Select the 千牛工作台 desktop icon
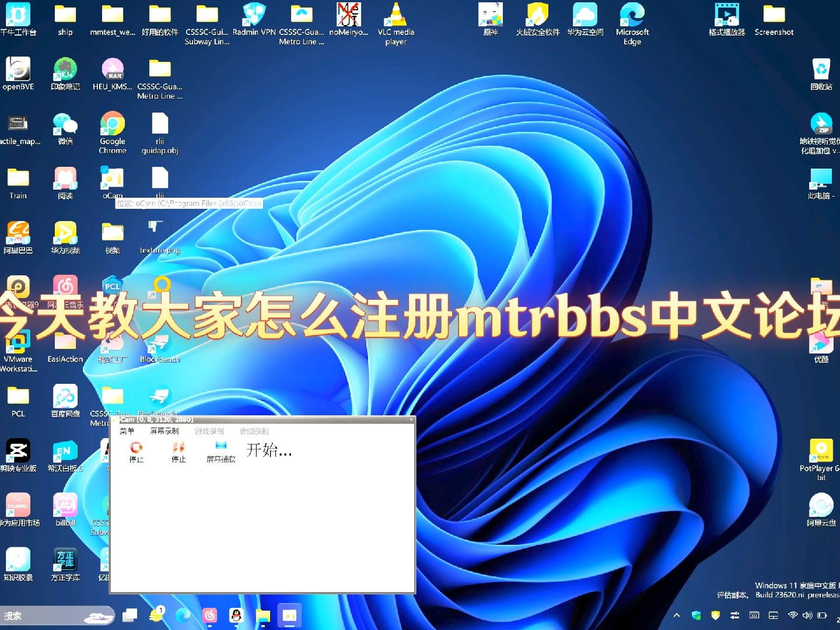Image resolution: width=840 pixels, height=630 pixels. [18, 19]
